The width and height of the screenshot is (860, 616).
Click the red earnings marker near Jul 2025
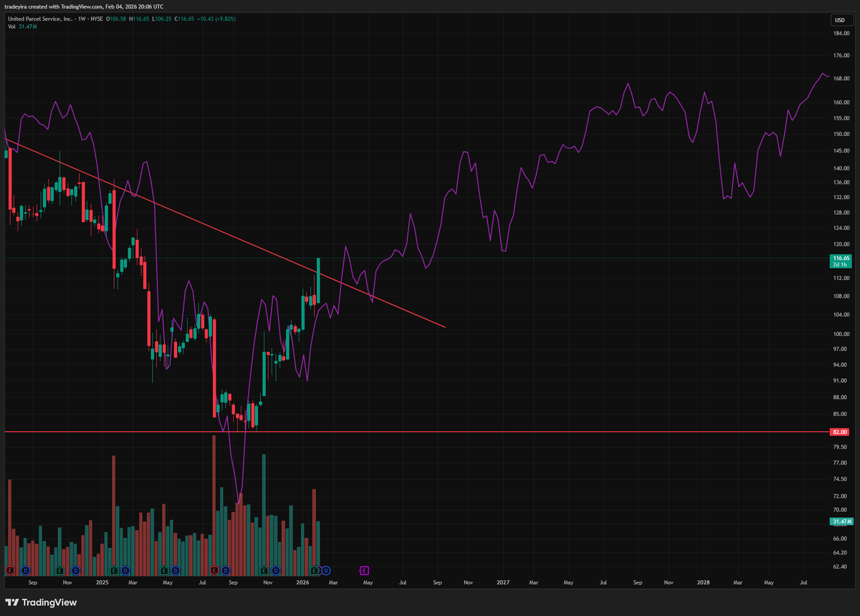click(214, 570)
